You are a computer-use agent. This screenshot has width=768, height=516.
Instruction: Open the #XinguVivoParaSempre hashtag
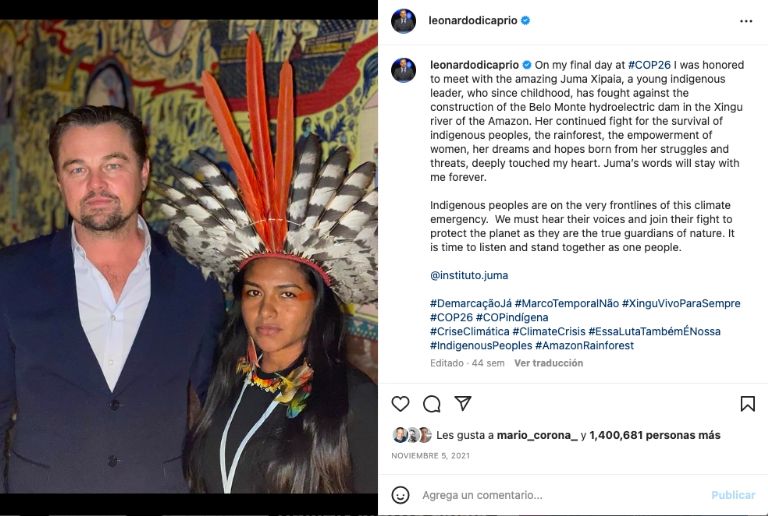[681, 303]
